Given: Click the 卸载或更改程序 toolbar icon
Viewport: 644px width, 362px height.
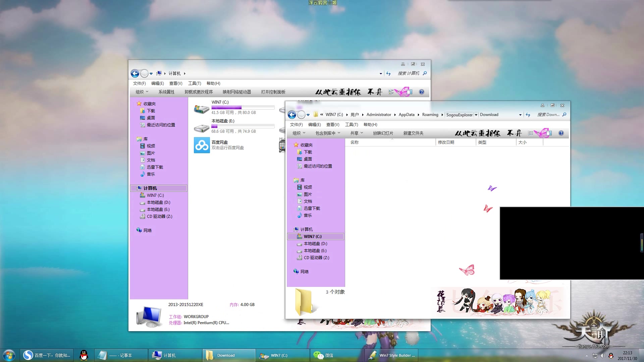Looking at the screenshot, I should (x=199, y=92).
